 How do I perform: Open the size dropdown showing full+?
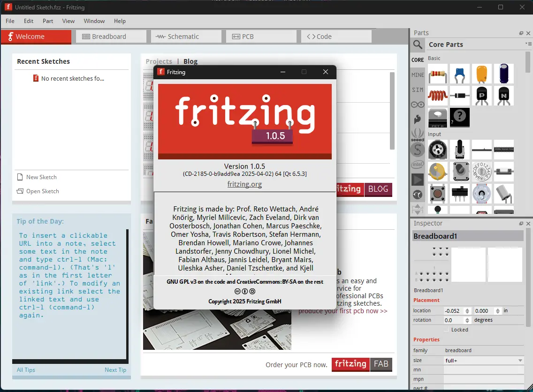[484, 361]
